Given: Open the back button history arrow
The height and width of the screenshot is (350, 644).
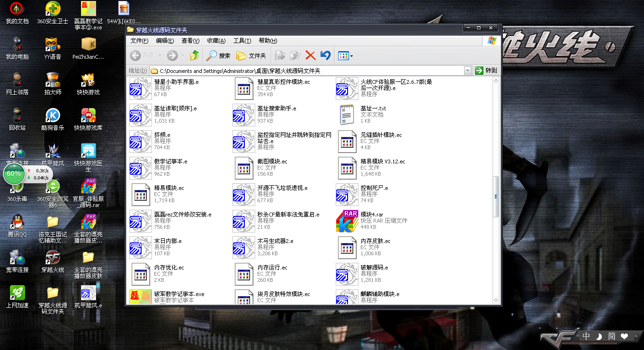Looking at the screenshot, I should pos(159,56).
